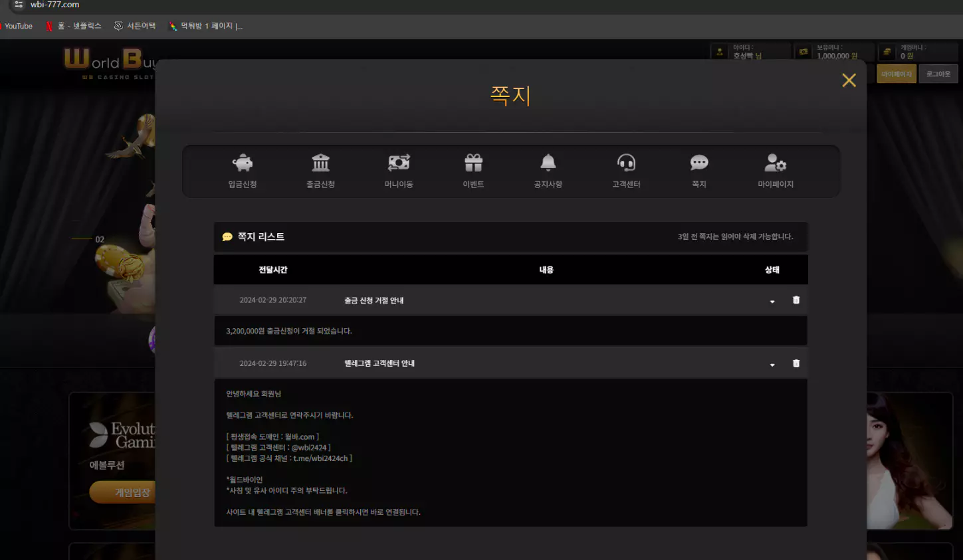Click the 1,000,000 원 balance value
Image resolution: width=963 pixels, height=560 pixels.
click(x=837, y=56)
